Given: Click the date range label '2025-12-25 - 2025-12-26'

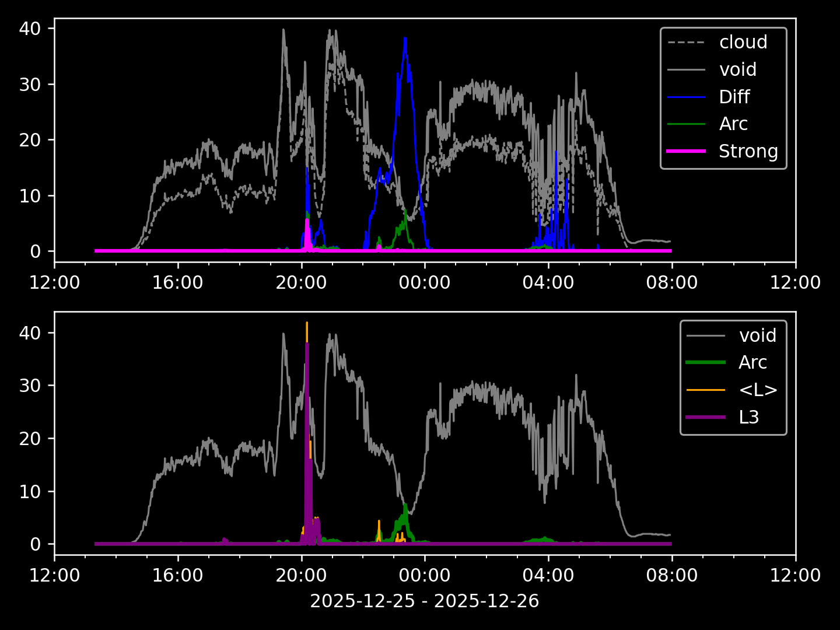Looking at the screenshot, I should click(424, 601).
